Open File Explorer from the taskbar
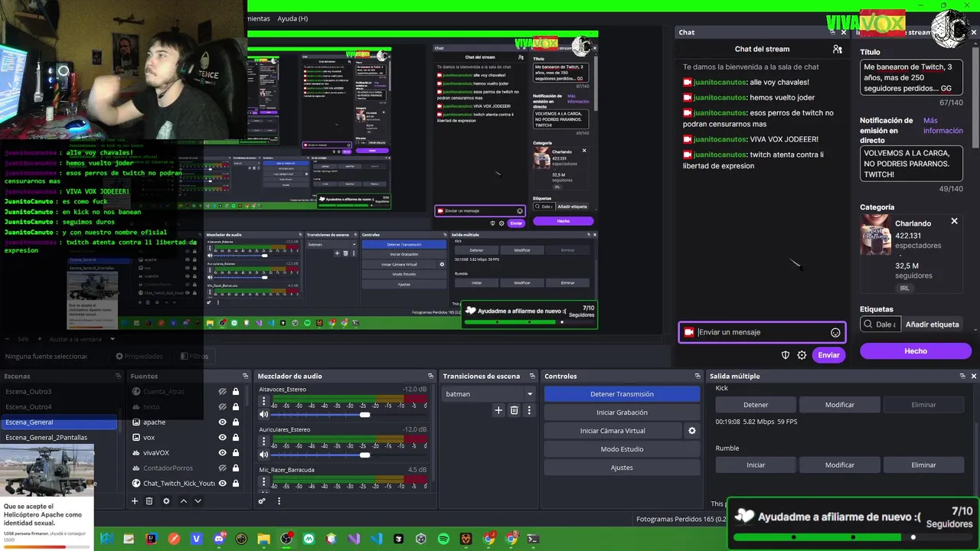 pyautogui.click(x=264, y=539)
